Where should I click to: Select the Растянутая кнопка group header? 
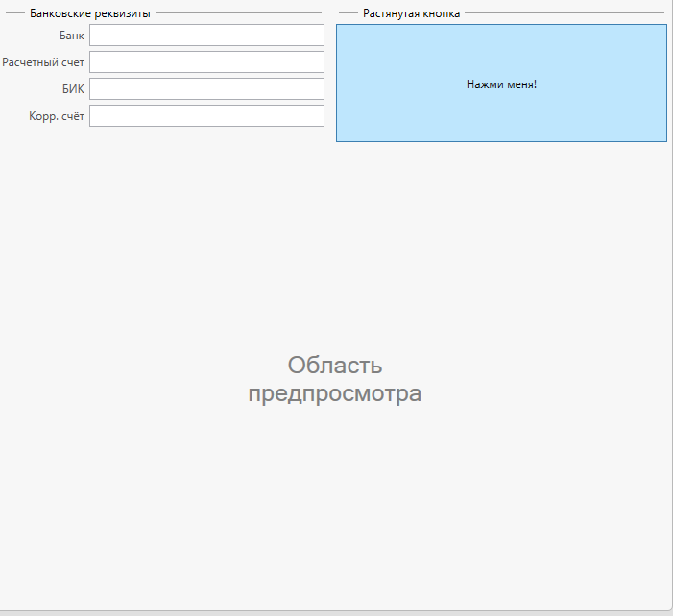[x=411, y=13]
